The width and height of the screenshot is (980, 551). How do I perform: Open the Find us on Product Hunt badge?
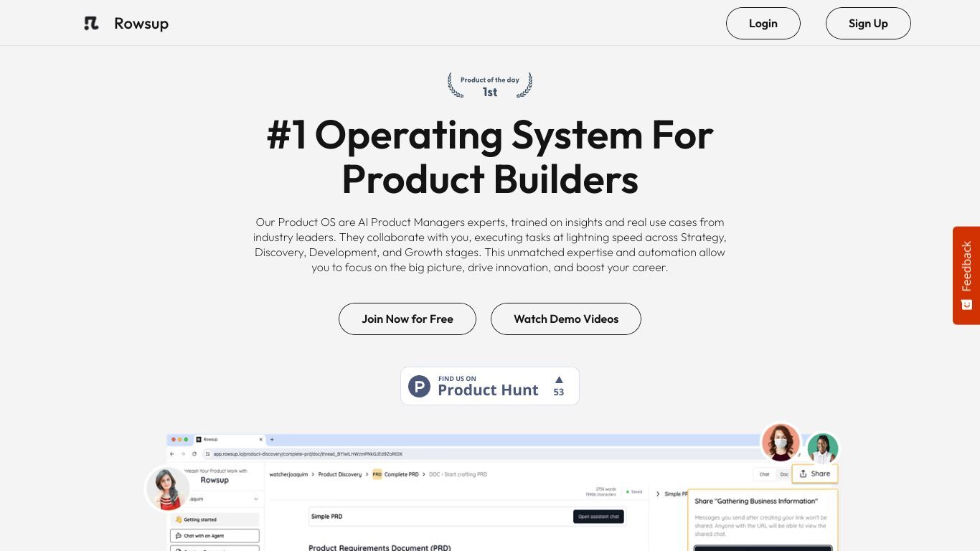490,386
